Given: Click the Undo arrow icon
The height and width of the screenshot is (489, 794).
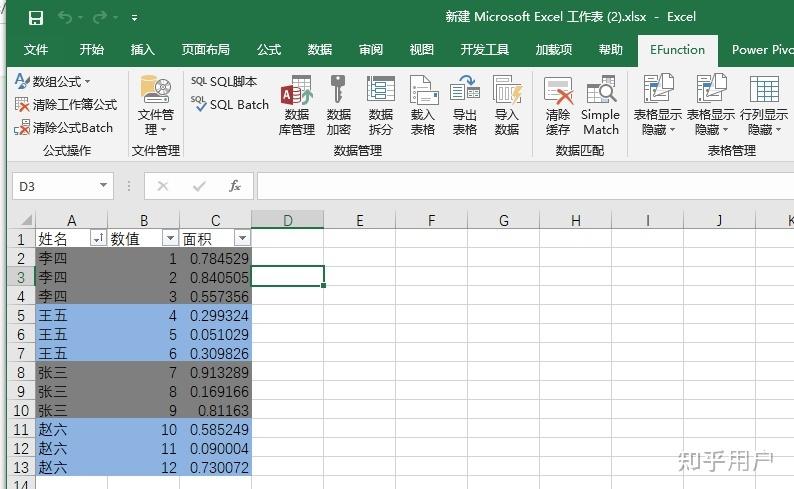Looking at the screenshot, I should coord(64,17).
